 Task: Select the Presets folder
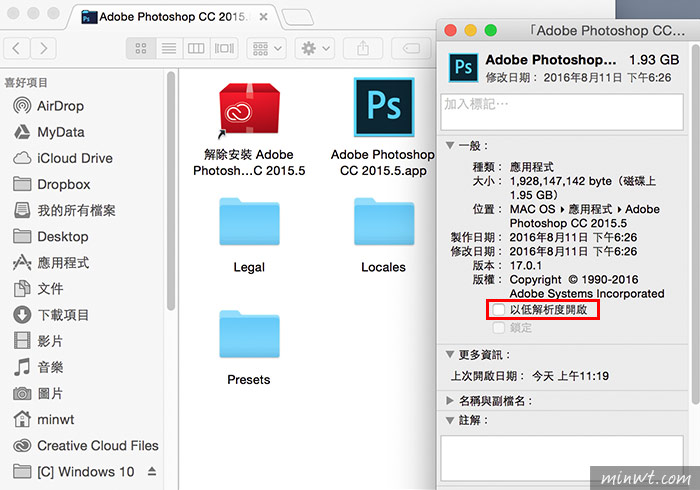pyautogui.click(x=249, y=334)
